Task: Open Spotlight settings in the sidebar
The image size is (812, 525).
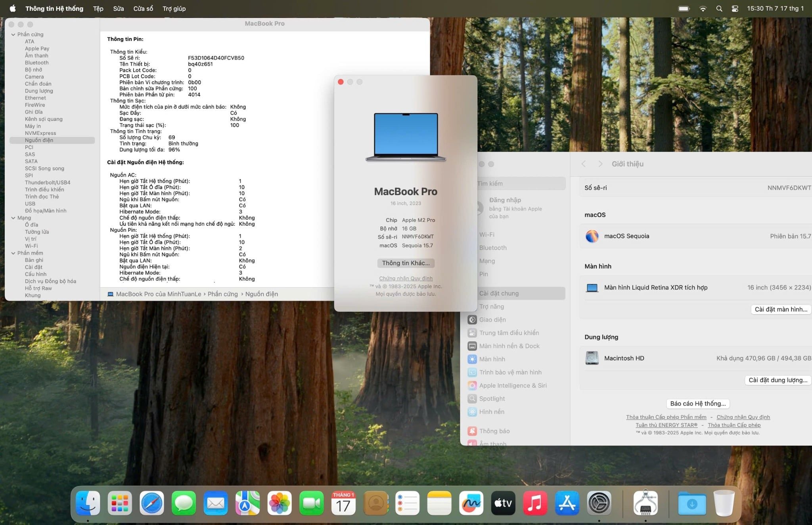Action: pyautogui.click(x=492, y=398)
